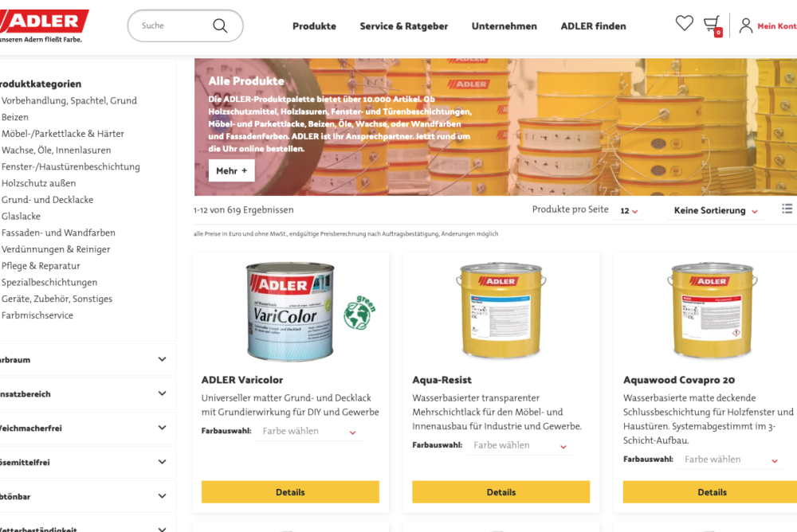Select Glaslacke category link
797x532 pixels.
(x=21, y=216)
